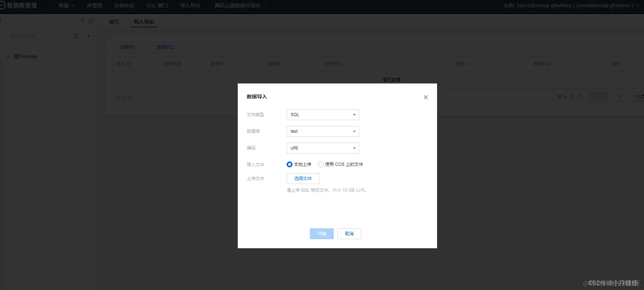The width and height of the screenshot is (644, 290).
Task: Click the 任务 ID column header
Action: coord(124,64)
